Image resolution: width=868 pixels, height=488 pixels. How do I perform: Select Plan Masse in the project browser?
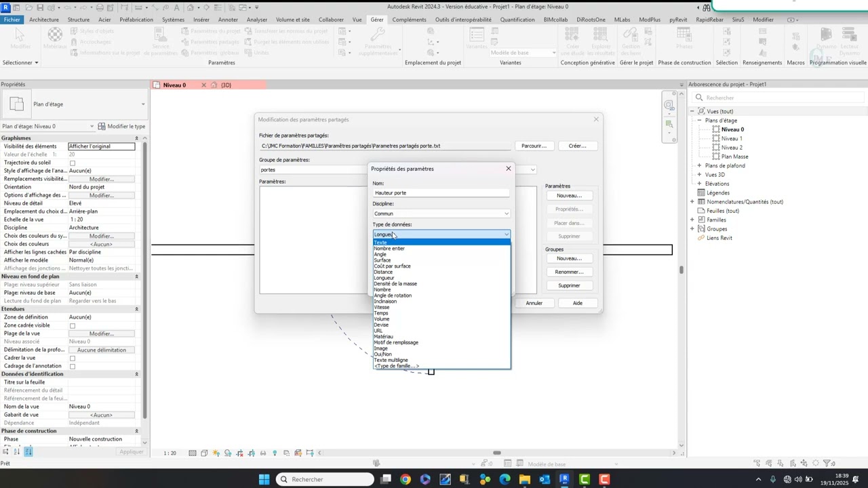734,157
